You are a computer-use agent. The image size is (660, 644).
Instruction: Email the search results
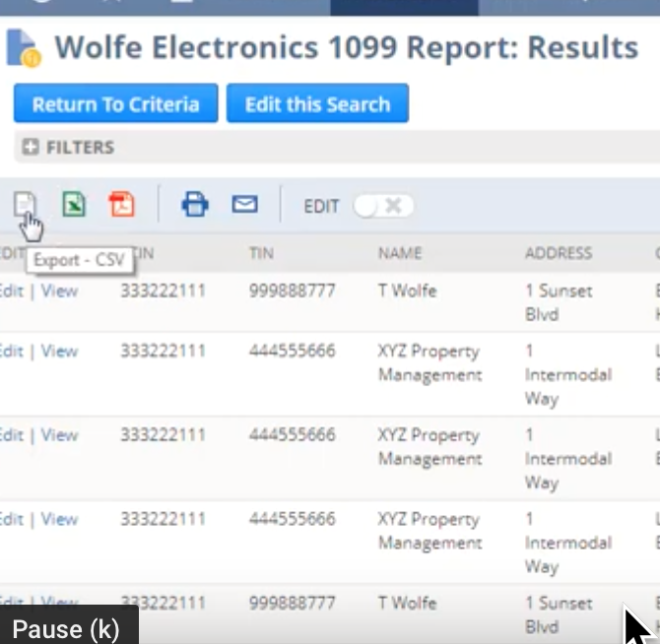tap(244, 205)
